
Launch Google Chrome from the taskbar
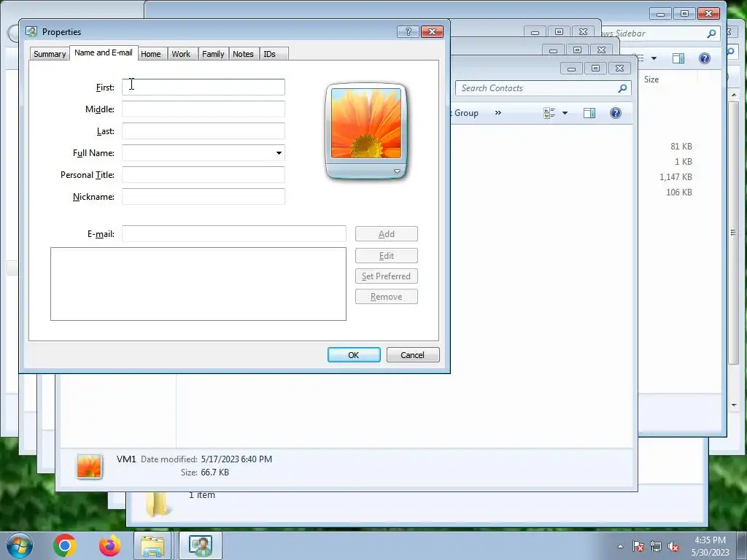coord(65,545)
